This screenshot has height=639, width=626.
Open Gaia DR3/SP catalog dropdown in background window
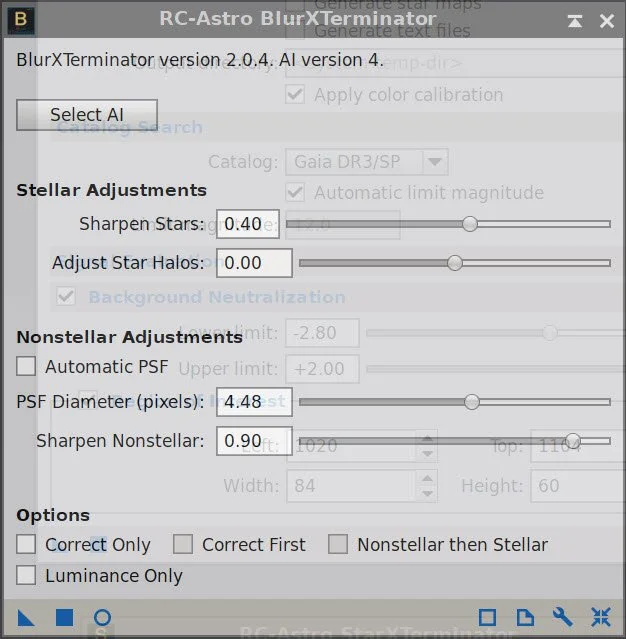(x=367, y=162)
